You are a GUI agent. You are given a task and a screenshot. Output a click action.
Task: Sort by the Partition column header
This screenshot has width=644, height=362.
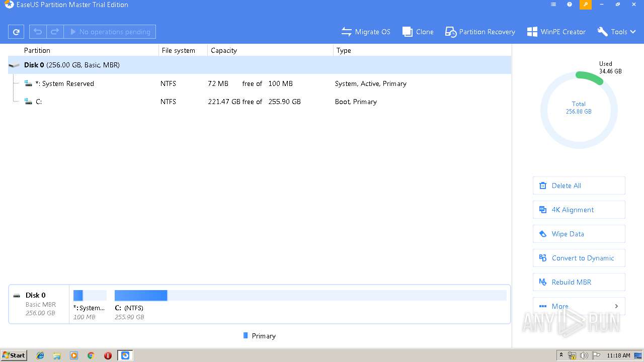pyautogui.click(x=37, y=50)
